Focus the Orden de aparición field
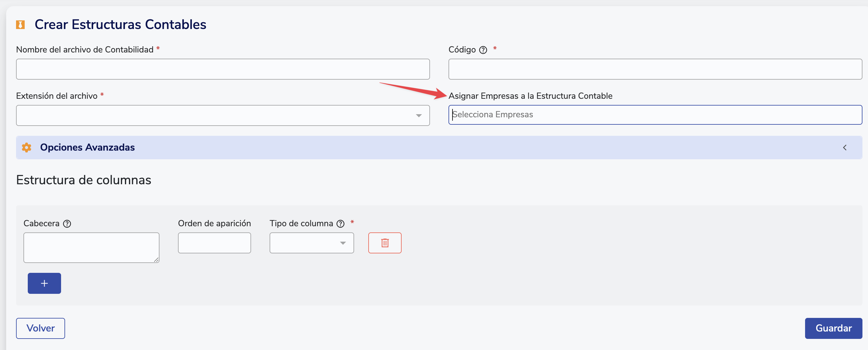Viewport: 868px width, 350px height. [x=214, y=243]
